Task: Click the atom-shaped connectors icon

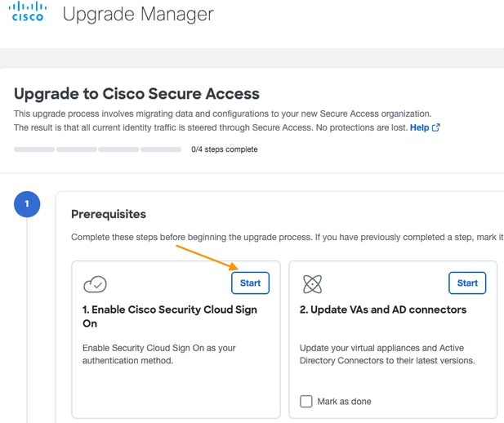Action: pos(312,284)
